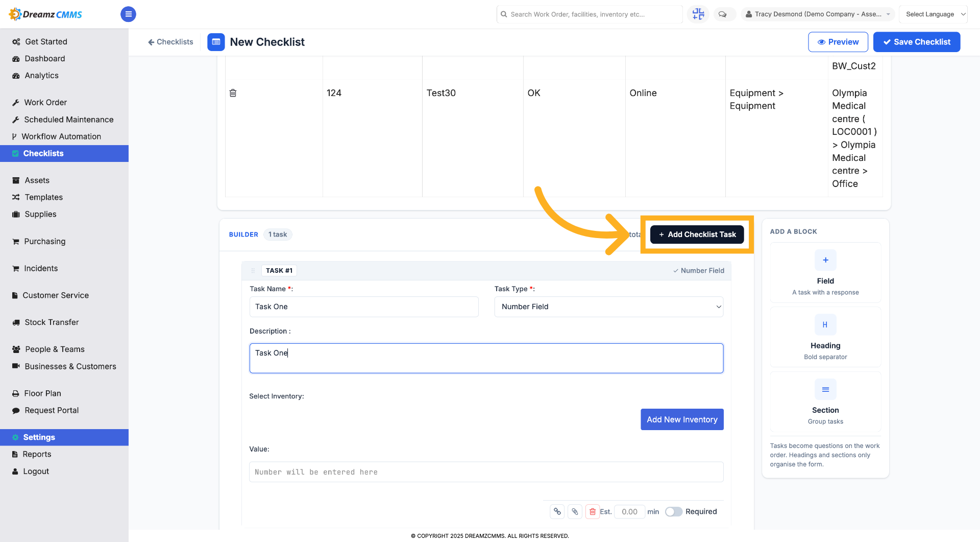Click the global search input field

click(590, 14)
